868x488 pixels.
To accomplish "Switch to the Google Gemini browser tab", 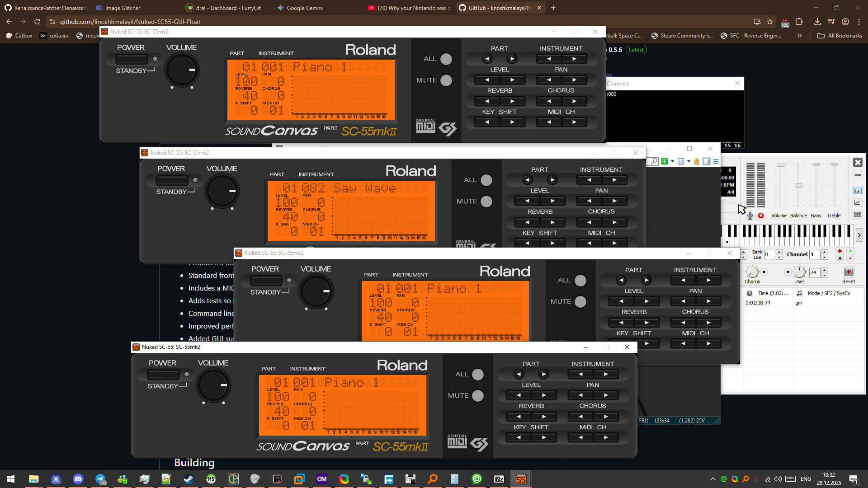I will click(x=304, y=8).
